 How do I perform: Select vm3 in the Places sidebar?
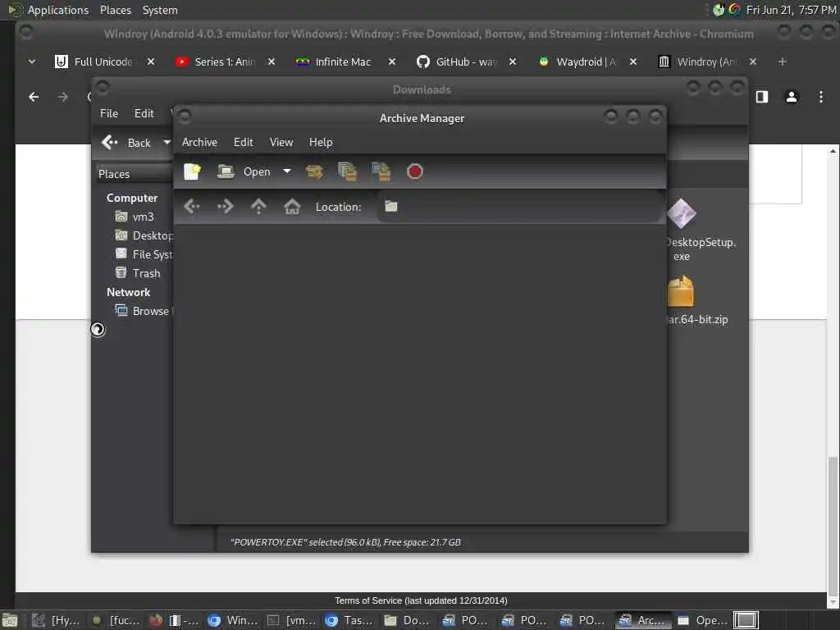(x=134, y=217)
